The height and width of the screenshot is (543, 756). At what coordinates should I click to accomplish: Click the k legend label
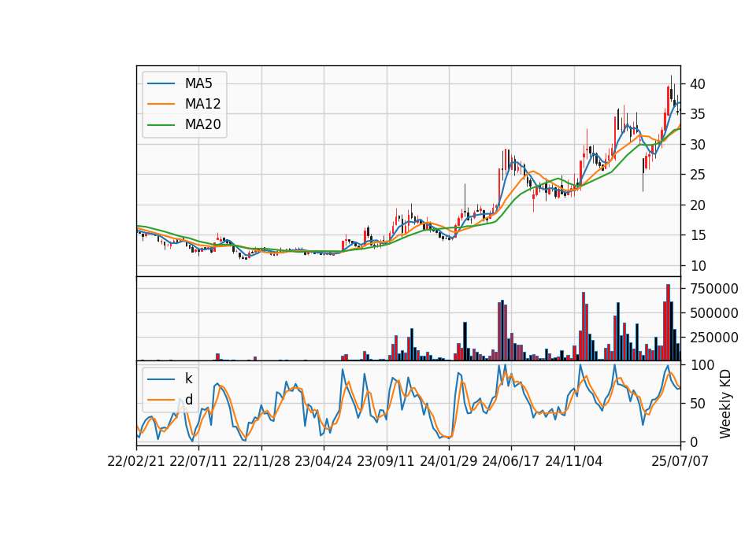[x=188, y=379]
